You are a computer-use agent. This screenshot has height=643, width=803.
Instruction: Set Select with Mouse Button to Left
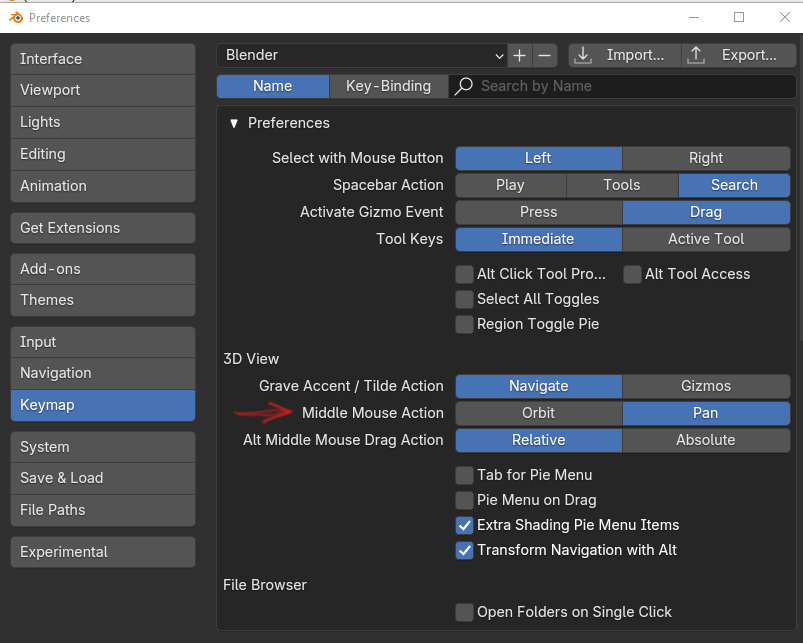point(539,158)
